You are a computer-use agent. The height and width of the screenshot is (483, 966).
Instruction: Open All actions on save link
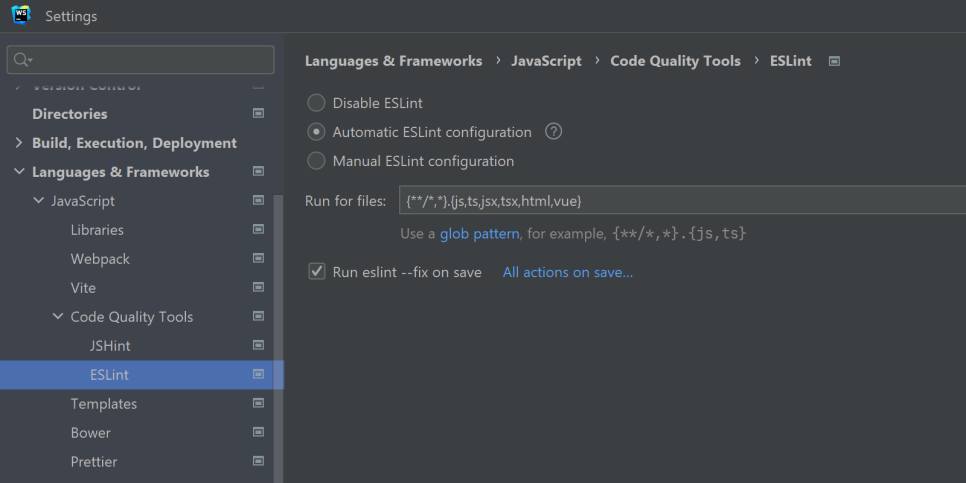click(567, 272)
